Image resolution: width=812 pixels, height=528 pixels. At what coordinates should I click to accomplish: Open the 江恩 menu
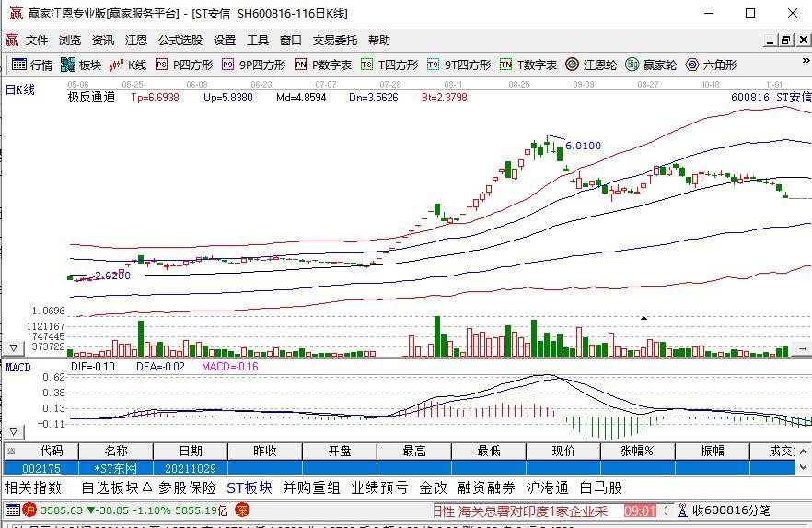[136, 40]
